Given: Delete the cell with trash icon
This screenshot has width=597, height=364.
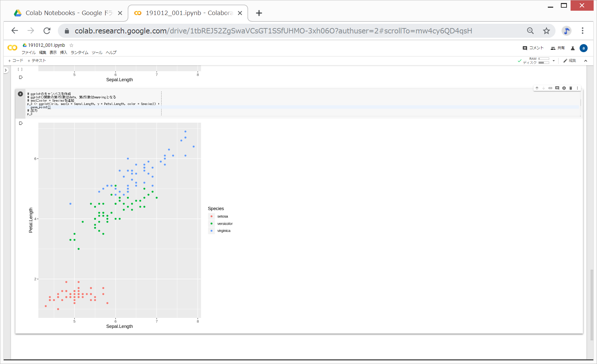Looking at the screenshot, I should 571,88.
